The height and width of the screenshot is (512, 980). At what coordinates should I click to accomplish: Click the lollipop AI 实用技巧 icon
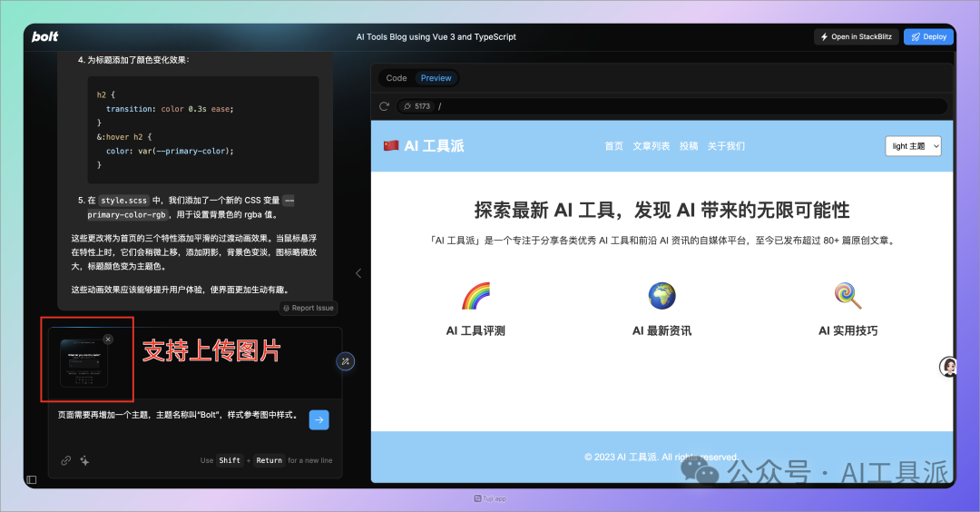point(848,296)
